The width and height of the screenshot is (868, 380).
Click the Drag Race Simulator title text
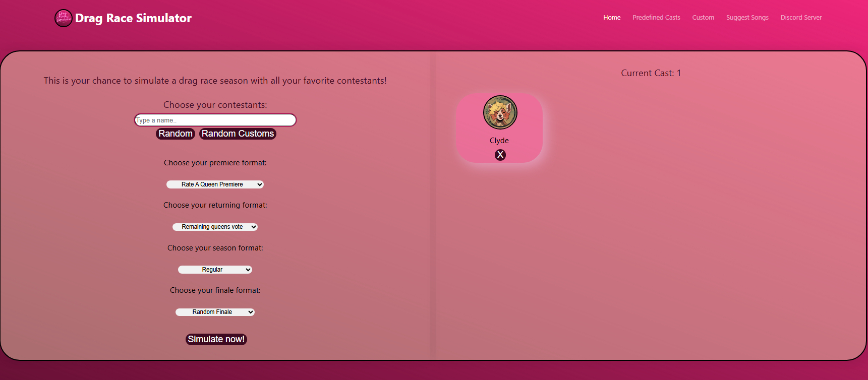point(133,18)
